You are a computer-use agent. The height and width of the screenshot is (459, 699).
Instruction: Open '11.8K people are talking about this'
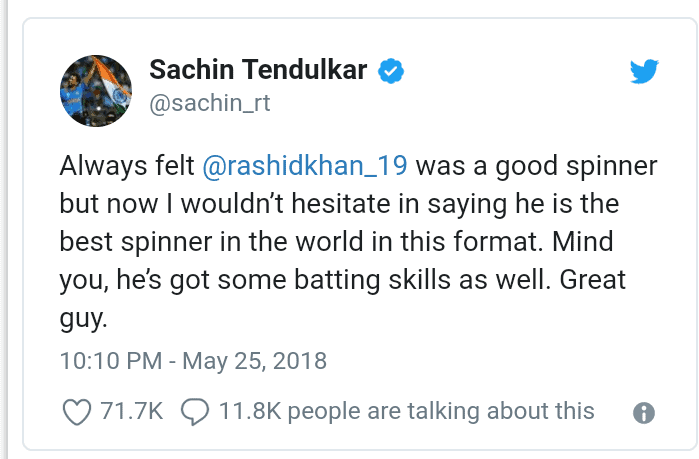tap(407, 411)
